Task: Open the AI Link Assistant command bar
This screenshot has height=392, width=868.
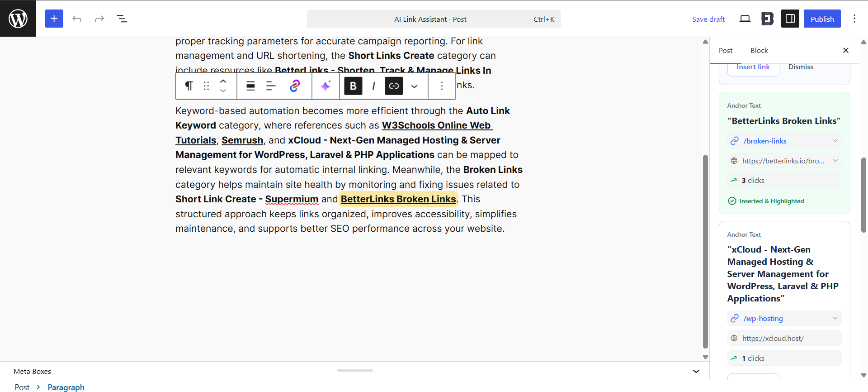Action: [x=434, y=19]
